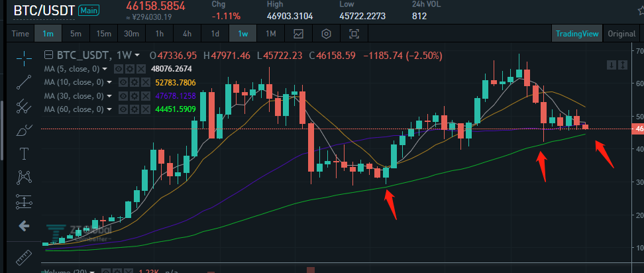Expand the MA (60, close, 0) dropdown
Screen dimensions: 644x273
(109, 109)
